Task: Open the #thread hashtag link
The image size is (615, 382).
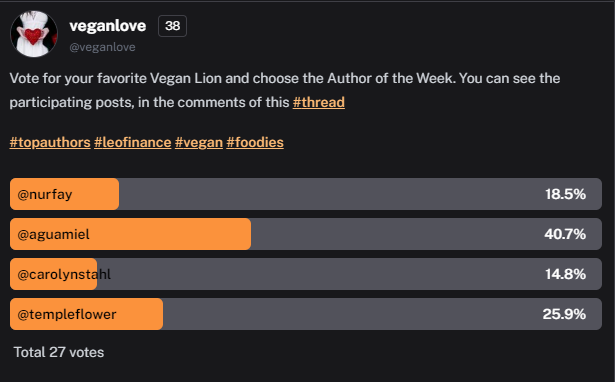Action: 319,102
